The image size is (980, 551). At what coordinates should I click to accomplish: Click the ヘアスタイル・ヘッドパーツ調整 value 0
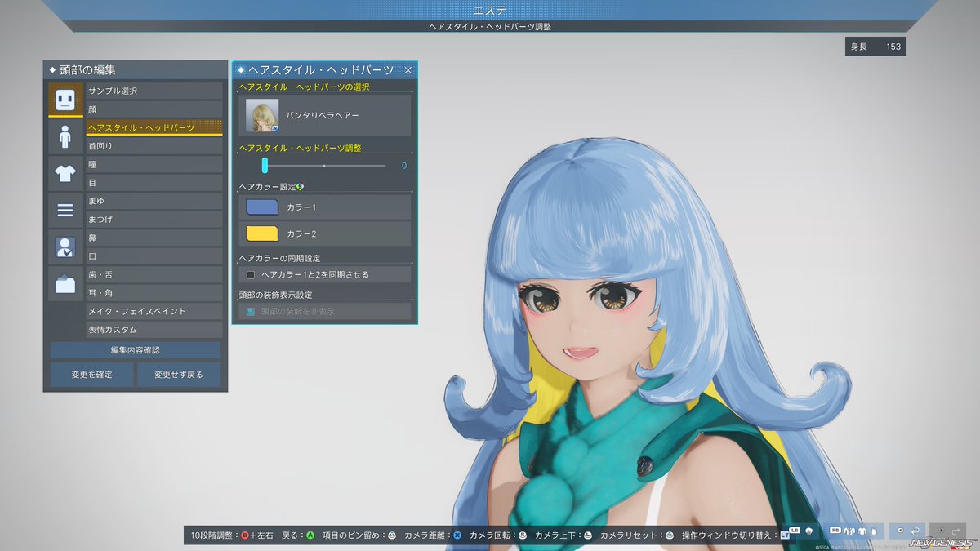[x=404, y=166]
